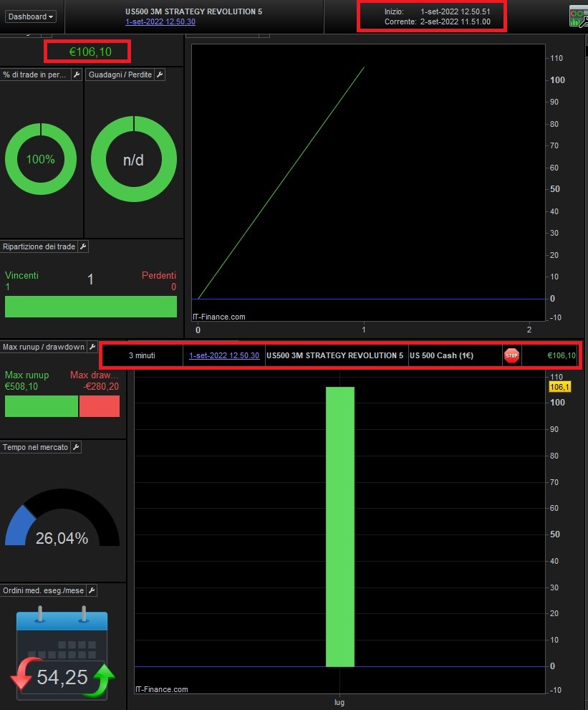Open chart settings icon at top right corner
Screen dimensions: 588x710
pyautogui.click(x=578, y=16)
